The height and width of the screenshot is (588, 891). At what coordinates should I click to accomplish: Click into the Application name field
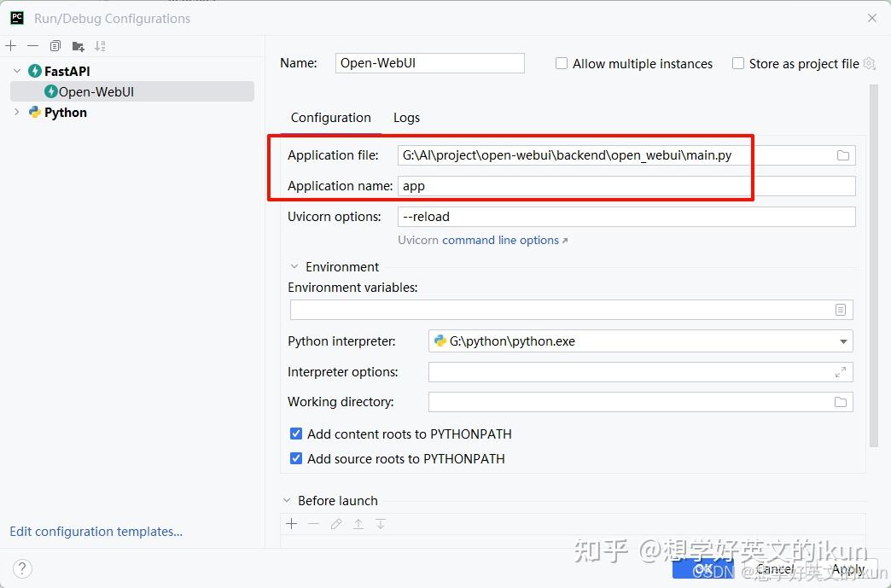(x=626, y=186)
